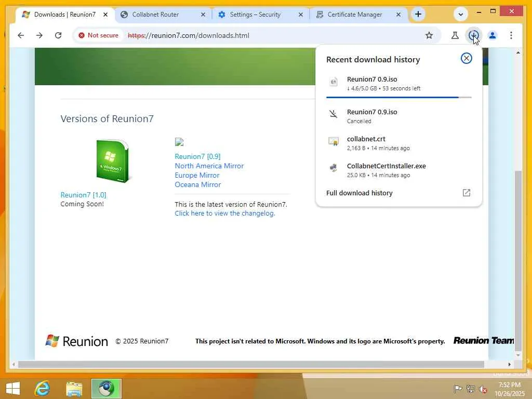Open the collabnet.crt download entry
Viewport: 532px width, 399px height.
pyautogui.click(x=398, y=143)
